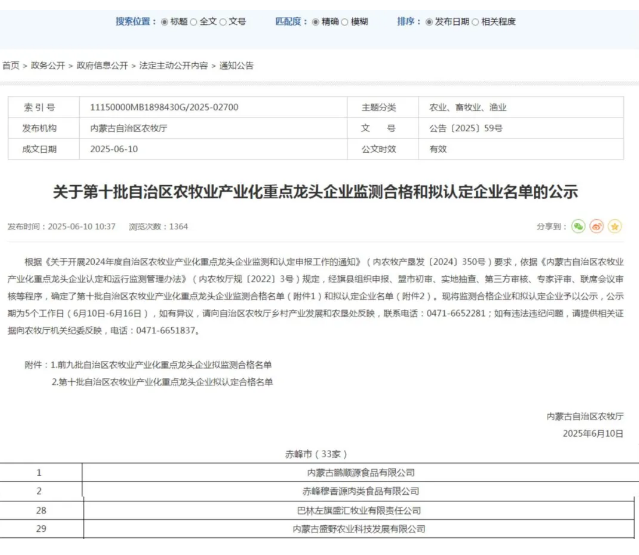Select row 内蒙古盛野农业科技发展有限公司
Screen dimensions: 639x555
pyautogui.click(x=318, y=529)
